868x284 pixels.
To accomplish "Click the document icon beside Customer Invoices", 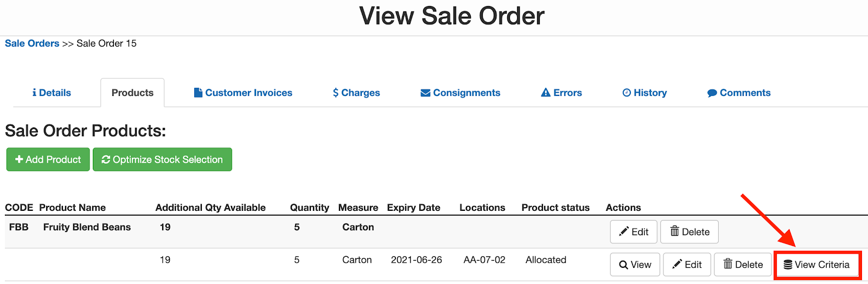I will tap(198, 93).
